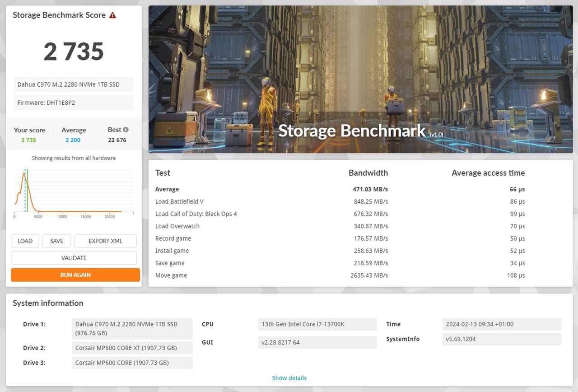Click the Corsair MP600 CORE XT drive field
Image resolution: width=578 pixels, height=392 pixels.
[x=132, y=348]
